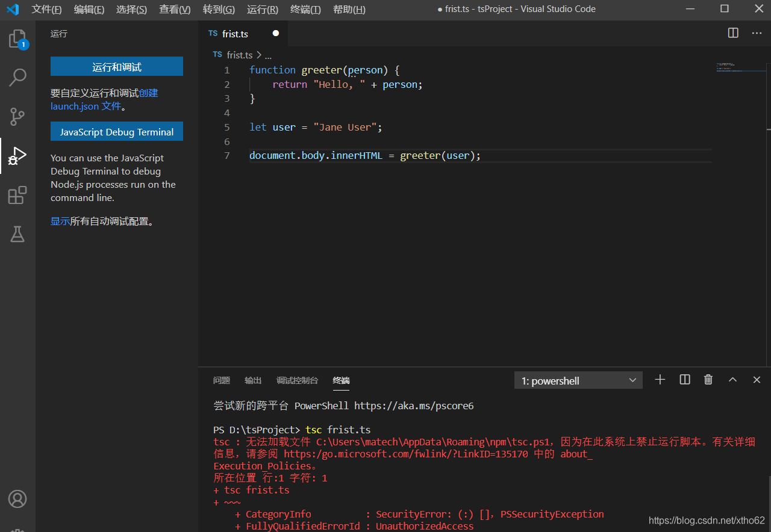Open the Accounts icon in activity bar
Screen dimensions: 771x532
tap(17, 499)
